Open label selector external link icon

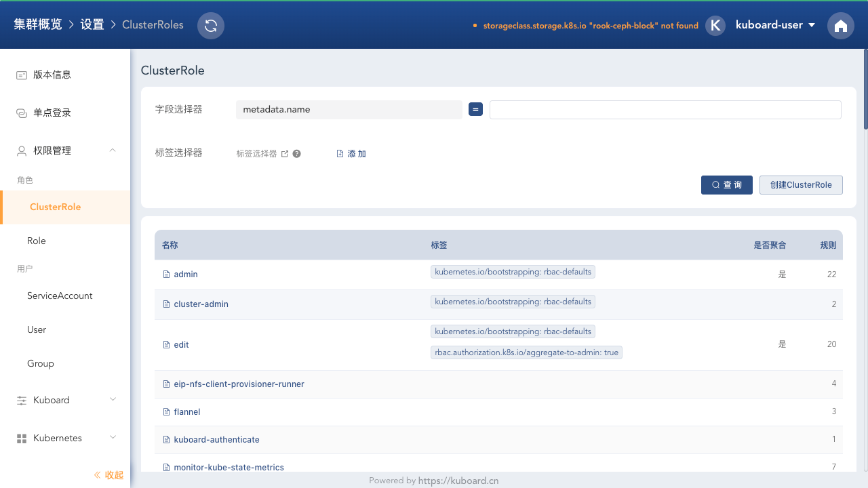pyautogui.click(x=285, y=154)
